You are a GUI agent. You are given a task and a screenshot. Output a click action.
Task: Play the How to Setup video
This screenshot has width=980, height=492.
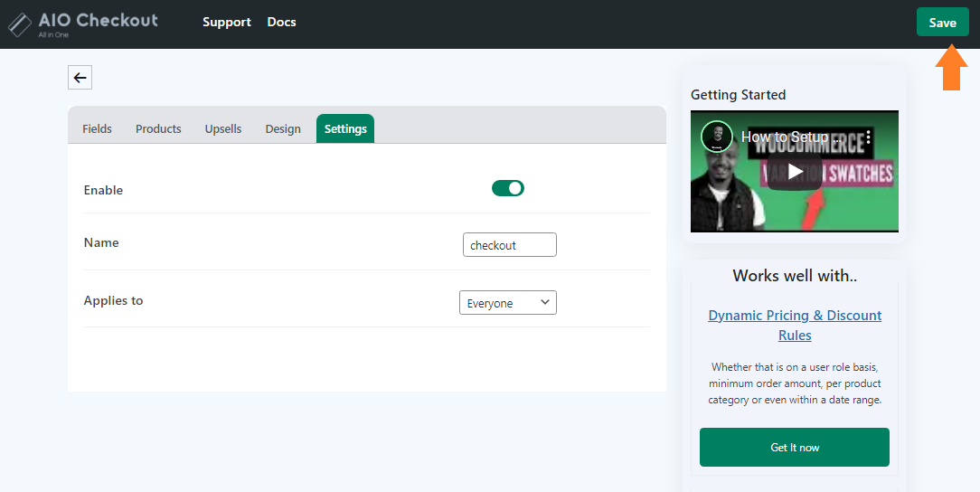pyautogui.click(x=795, y=171)
